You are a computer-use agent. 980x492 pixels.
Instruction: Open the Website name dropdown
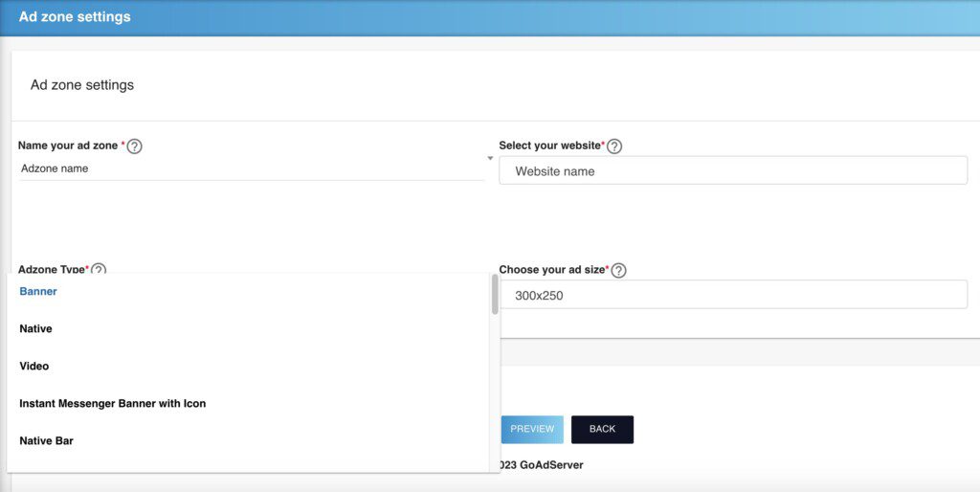coord(732,171)
